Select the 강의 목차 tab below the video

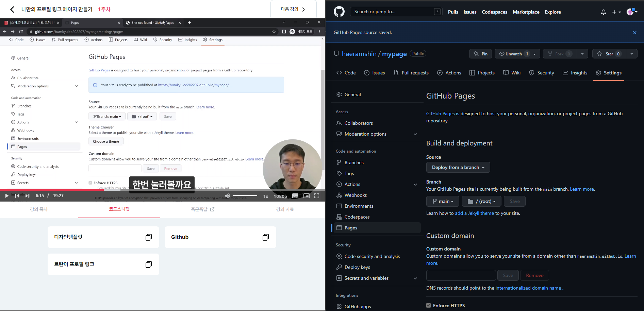point(39,209)
